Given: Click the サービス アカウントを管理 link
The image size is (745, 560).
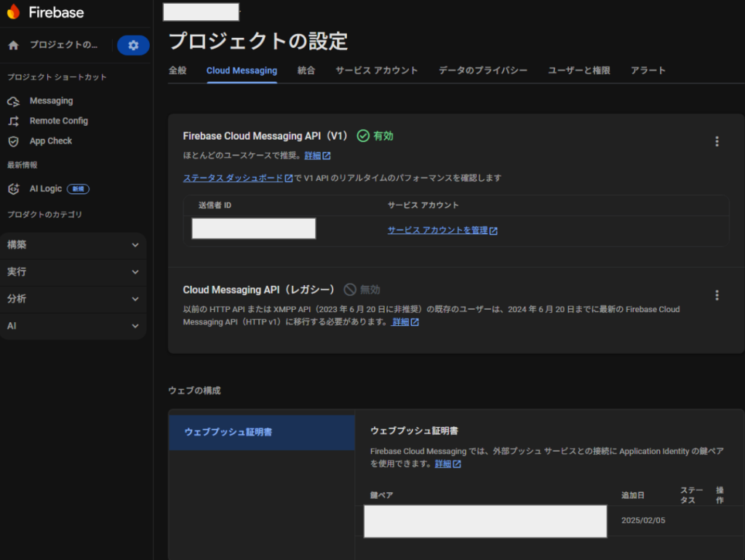Looking at the screenshot, I should coord(437,231).
